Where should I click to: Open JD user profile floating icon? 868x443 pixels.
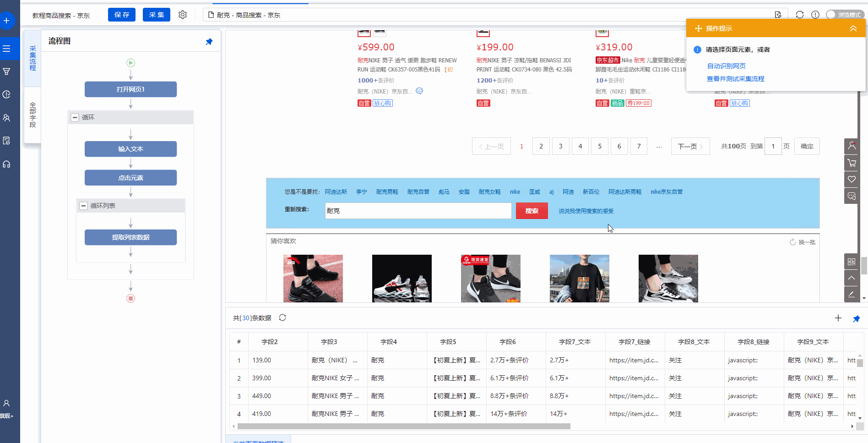point(852,146)
